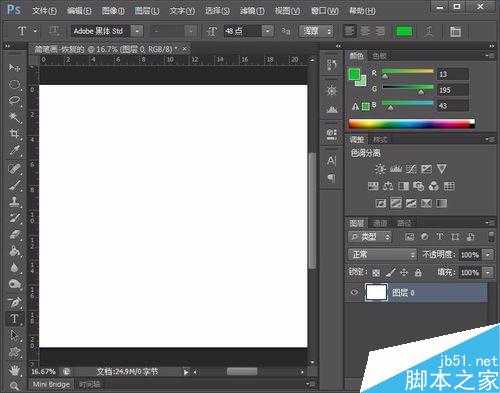Image resolution: width=500 pixels, height=393 pixels.
Task: Select the Crop tool
Action: (x=14, y=134)
